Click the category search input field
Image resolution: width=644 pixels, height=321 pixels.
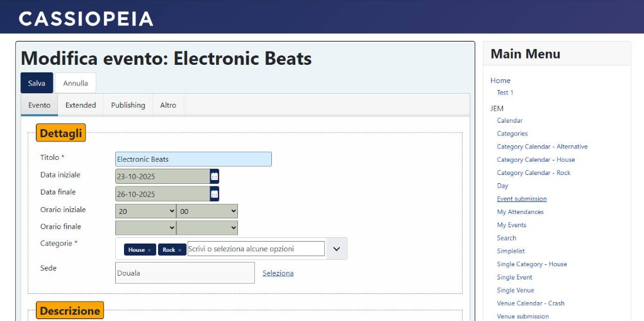(x=256, y=249)
